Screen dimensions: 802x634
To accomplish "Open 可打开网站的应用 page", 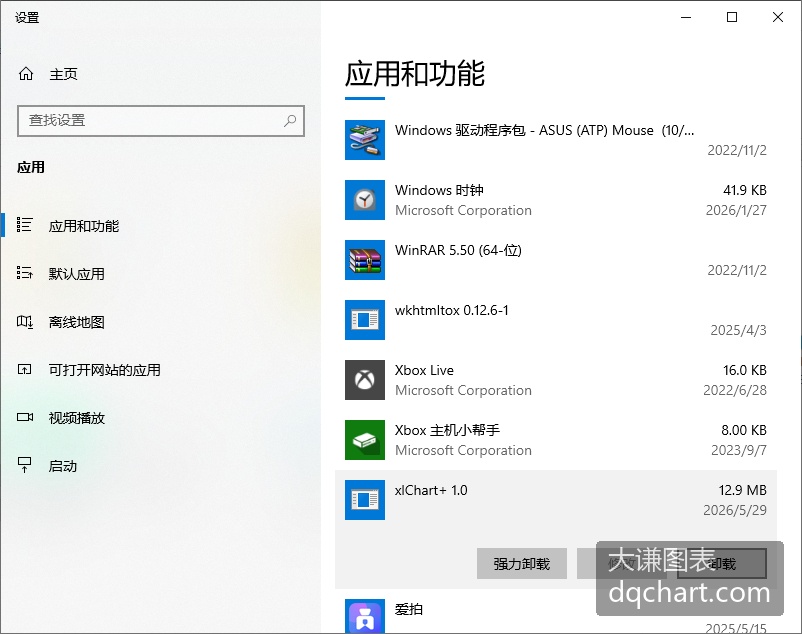I will point(104,370).
